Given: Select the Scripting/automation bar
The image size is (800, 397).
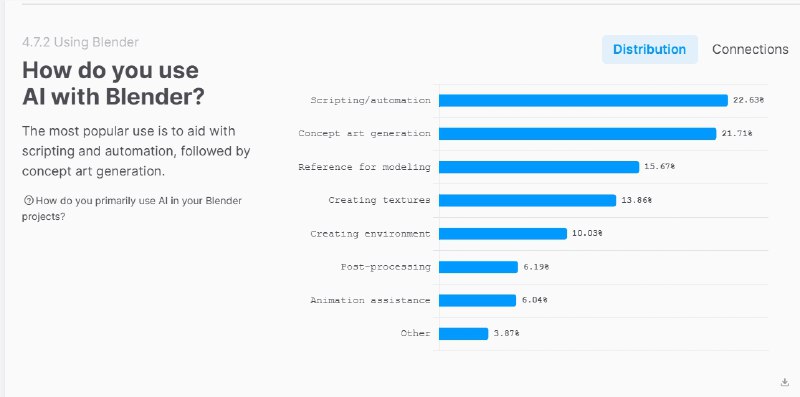Looking at the screenshot, I should (583, 101).
